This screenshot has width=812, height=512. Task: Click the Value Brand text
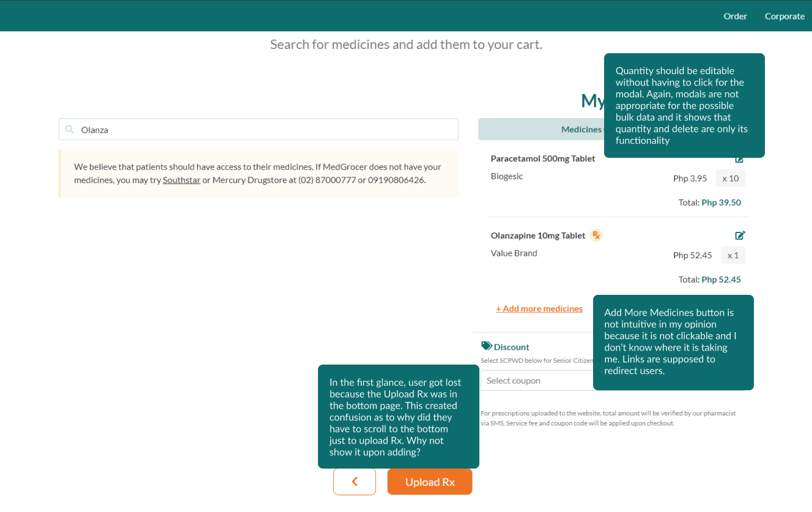pos(514,253)
